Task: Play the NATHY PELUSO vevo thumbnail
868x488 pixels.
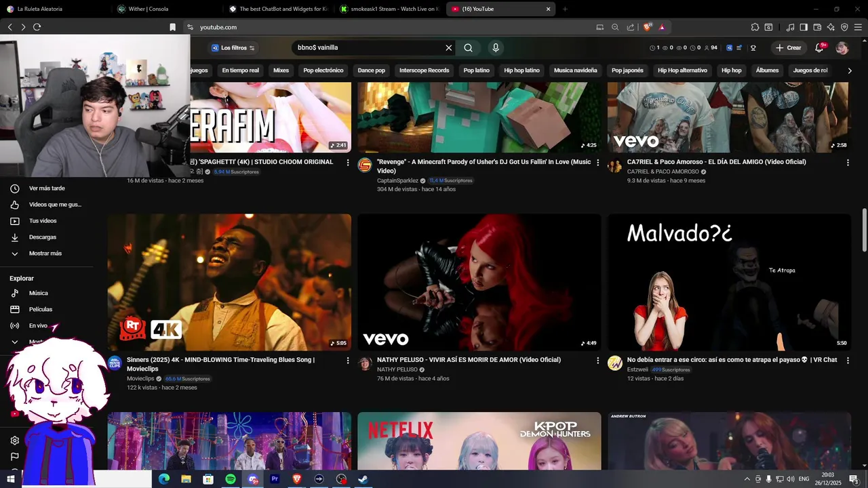Action: (479, 283)
